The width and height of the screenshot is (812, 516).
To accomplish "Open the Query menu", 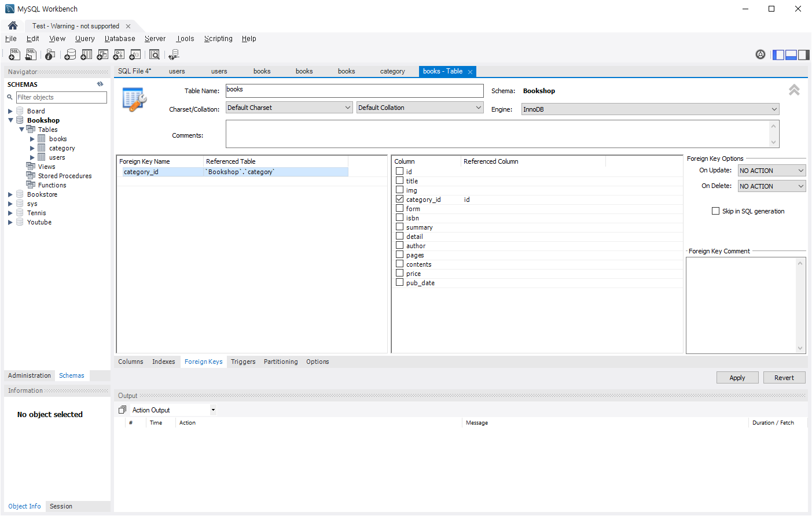I will (84, 39).
